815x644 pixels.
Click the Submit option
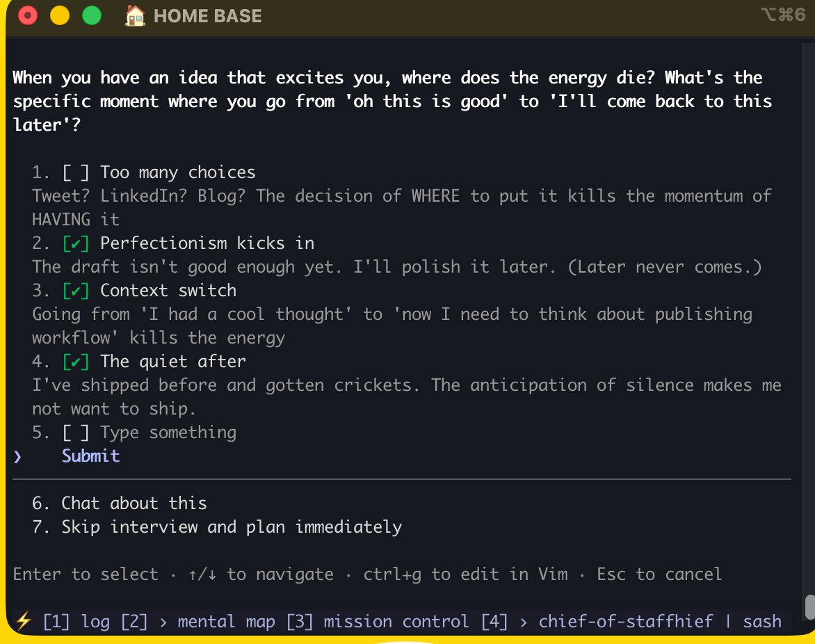[91, 456]
